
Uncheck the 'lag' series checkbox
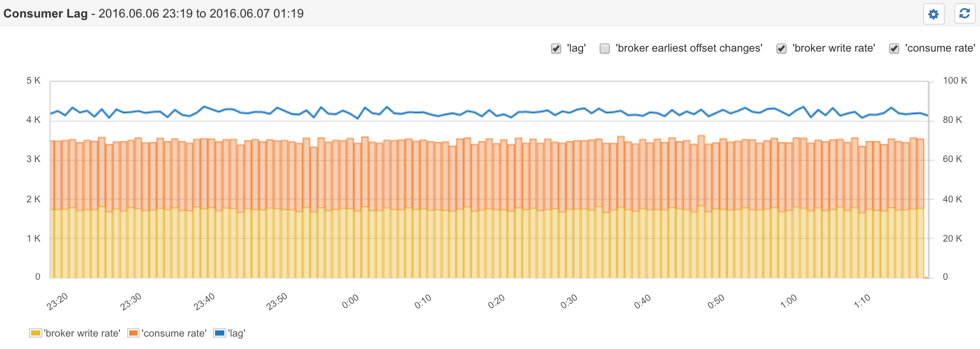pos(556,49)
